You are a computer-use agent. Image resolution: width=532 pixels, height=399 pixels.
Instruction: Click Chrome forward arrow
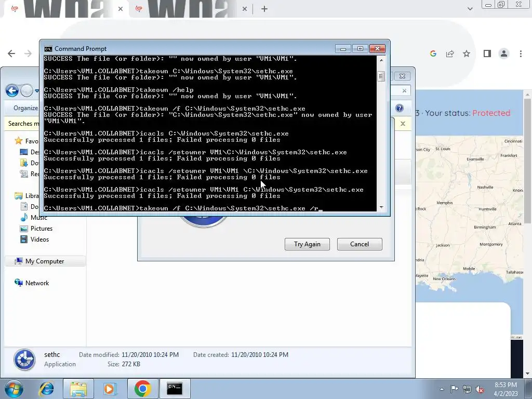28,54
